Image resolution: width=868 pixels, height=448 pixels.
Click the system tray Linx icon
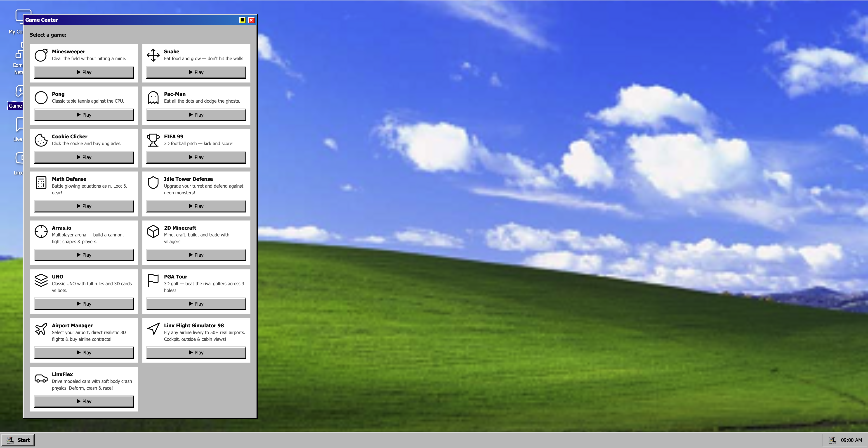click(832, 440)
